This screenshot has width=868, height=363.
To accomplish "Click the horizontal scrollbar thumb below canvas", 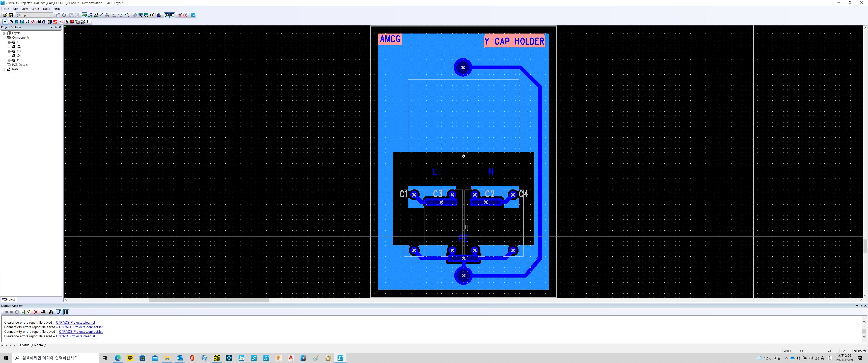I will (209, 300).
